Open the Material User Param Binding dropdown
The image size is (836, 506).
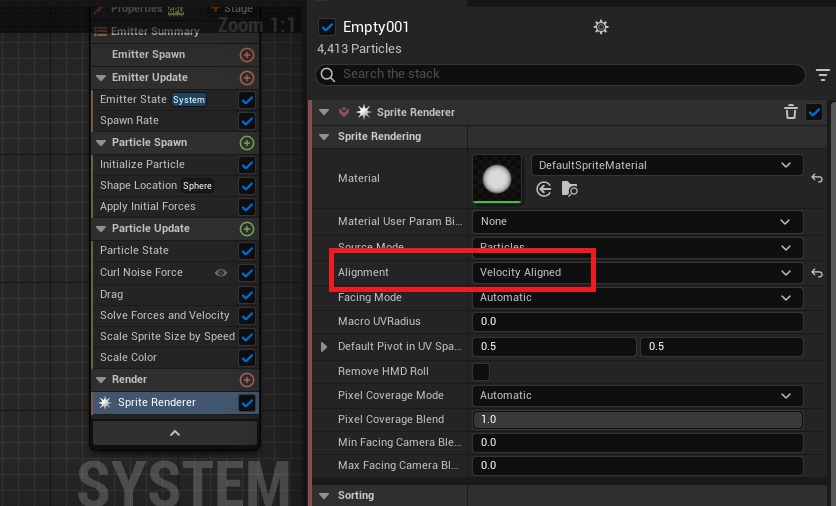pos(638,222)
